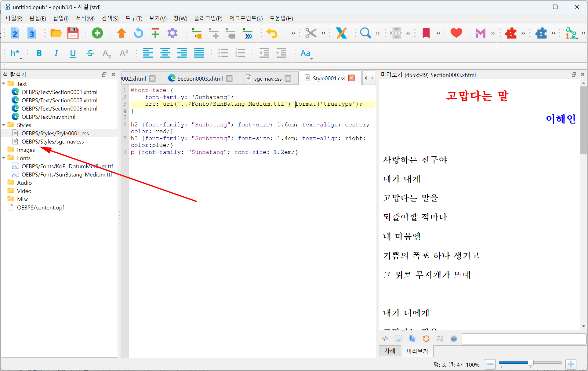Open the h* heading style dropdown
588x371 pixels.
tap(16, 54)
